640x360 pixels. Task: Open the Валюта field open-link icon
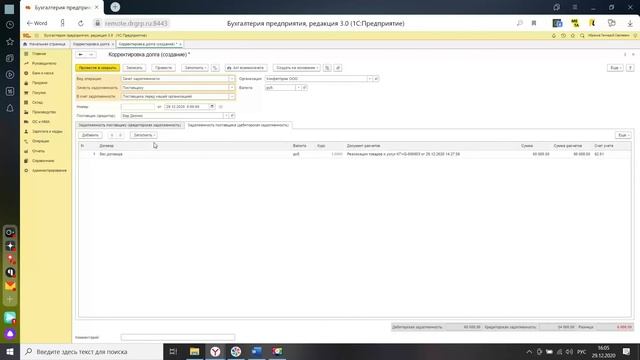304,87
